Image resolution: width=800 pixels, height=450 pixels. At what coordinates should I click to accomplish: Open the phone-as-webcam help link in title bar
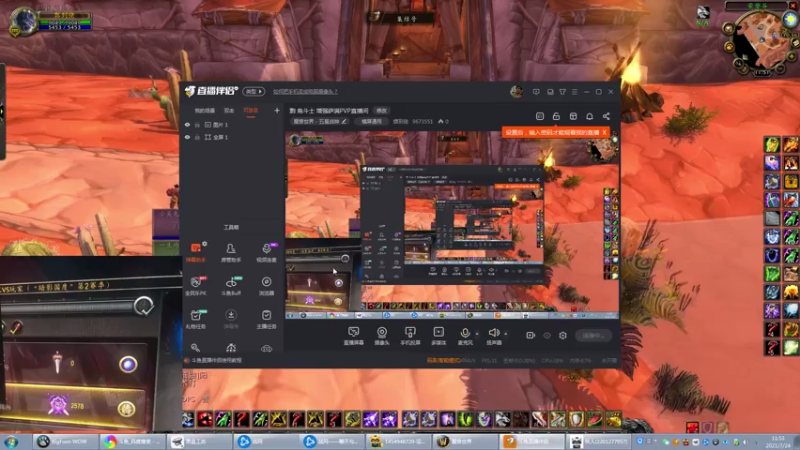tap(305, 92)
